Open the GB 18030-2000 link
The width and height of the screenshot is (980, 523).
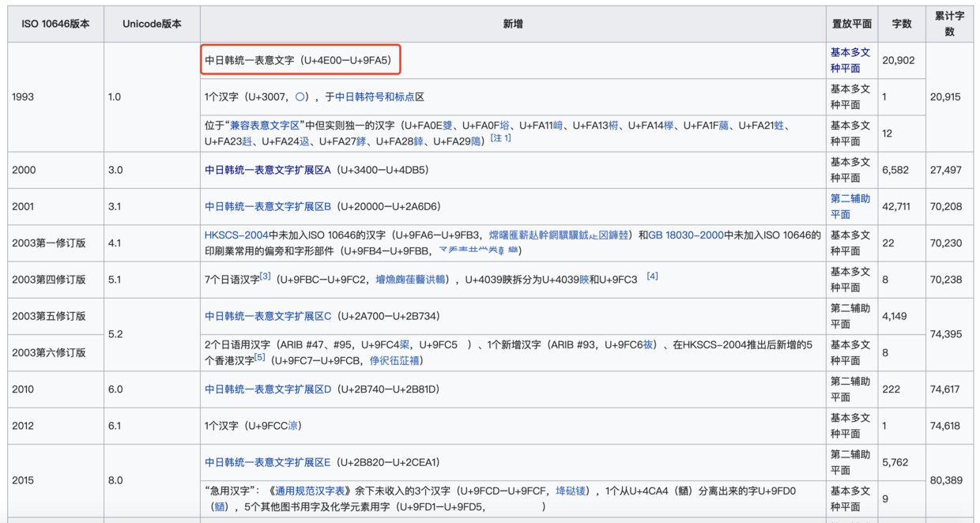click(685, 235)
